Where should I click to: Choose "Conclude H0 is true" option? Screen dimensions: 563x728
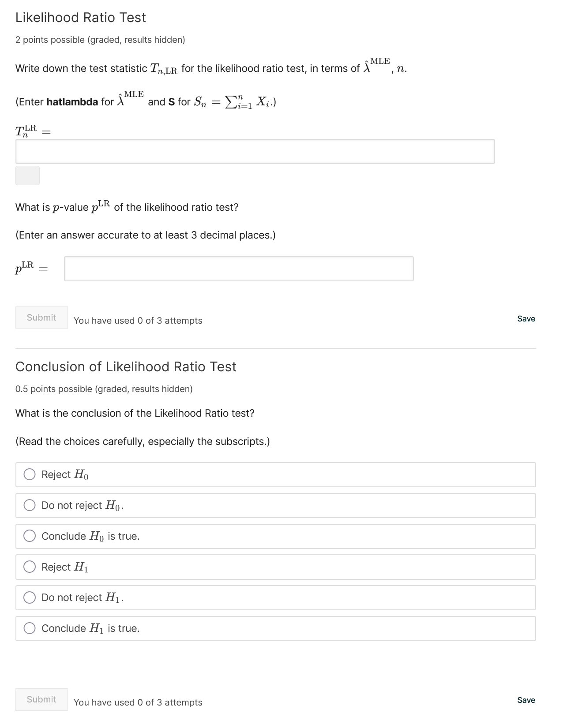click(30, 536)
